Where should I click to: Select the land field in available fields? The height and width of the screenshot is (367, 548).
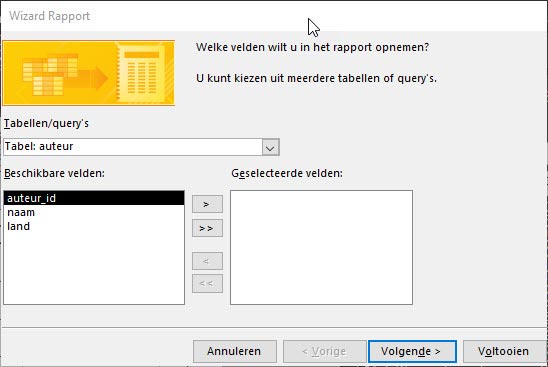[94, 226]
